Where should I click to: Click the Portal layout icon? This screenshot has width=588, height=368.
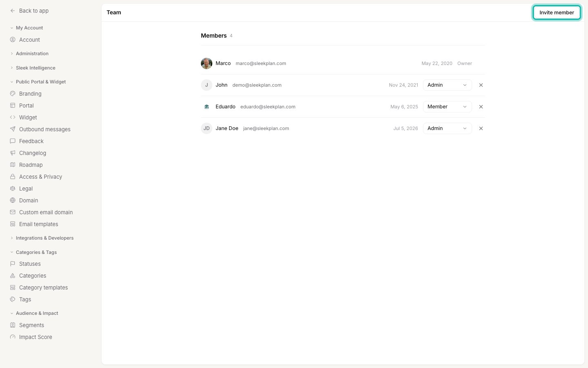[13, 105]
